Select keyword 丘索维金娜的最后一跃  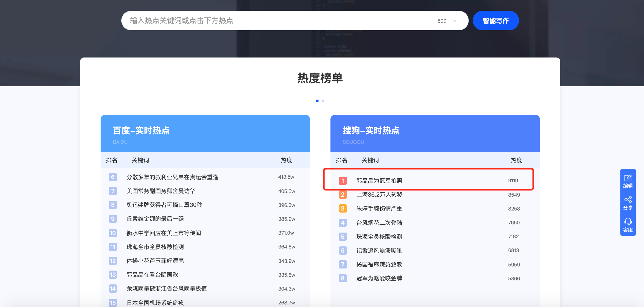[155, 219]
